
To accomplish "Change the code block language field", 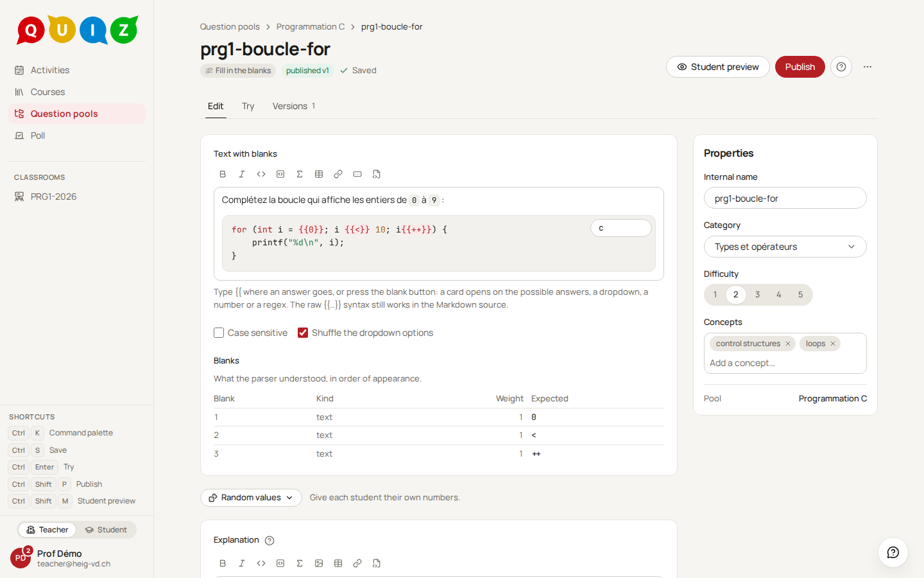I will click(x=620, y=228).
